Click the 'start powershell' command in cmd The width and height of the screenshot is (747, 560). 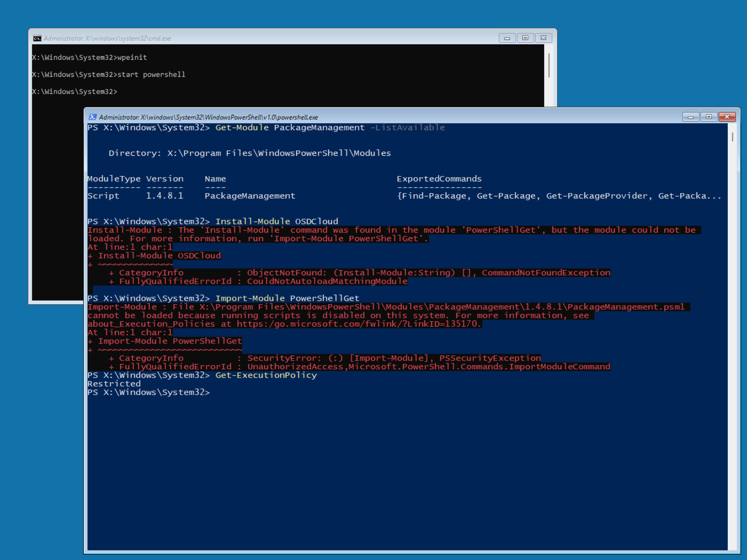[x=151, y=75]
